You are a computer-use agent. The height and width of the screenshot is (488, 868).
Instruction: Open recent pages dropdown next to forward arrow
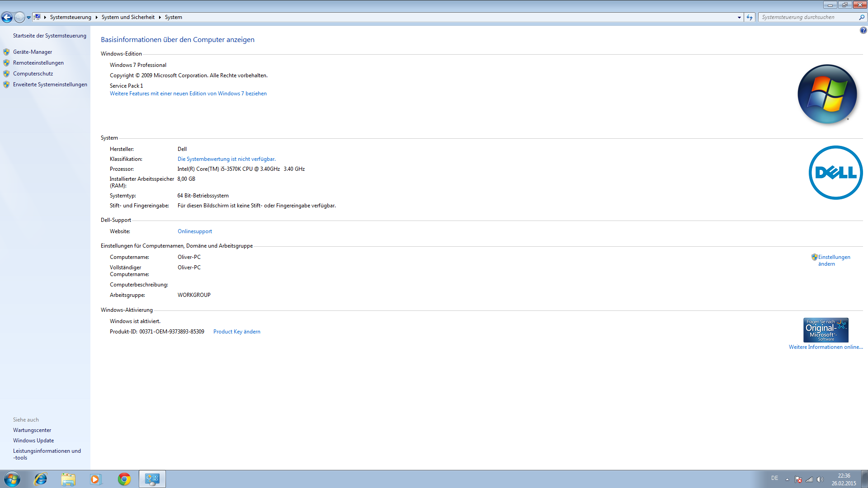(28, 17)
